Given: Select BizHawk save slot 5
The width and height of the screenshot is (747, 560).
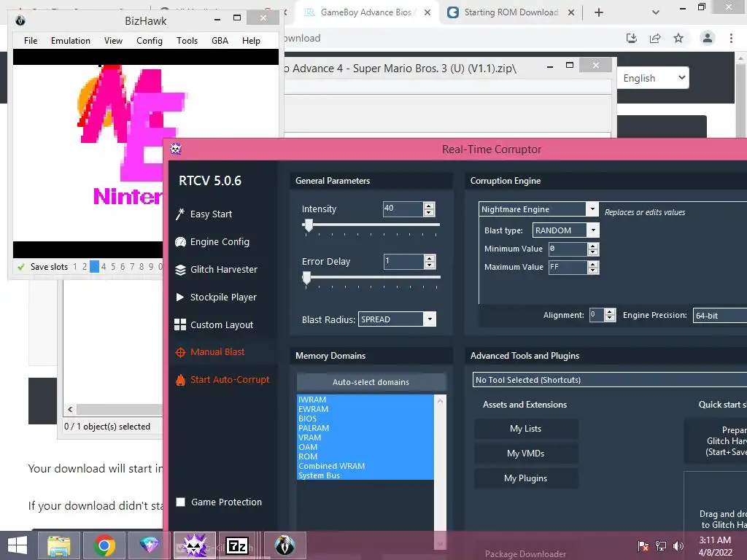Looking at the screenshot, I should click(113, 267).
